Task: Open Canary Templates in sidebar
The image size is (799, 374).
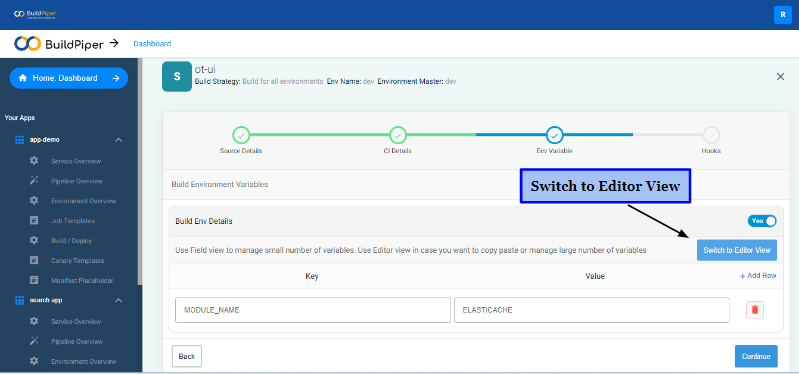Action: (77, 260)
